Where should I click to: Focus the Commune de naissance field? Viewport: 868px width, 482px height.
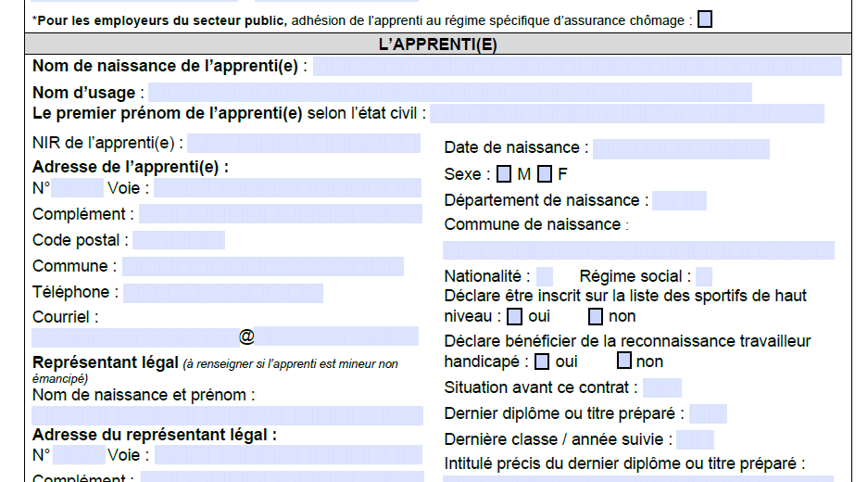point(638,250)
